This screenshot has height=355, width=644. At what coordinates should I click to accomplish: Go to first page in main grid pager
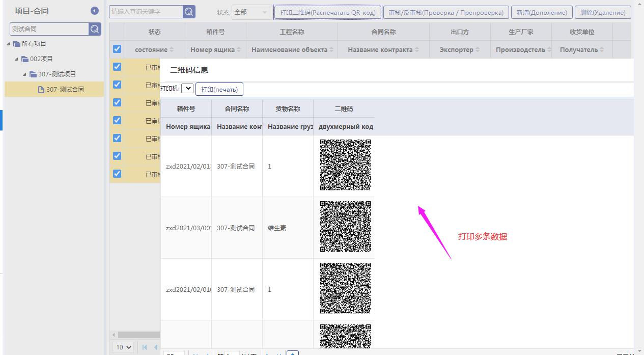(144, 347)
